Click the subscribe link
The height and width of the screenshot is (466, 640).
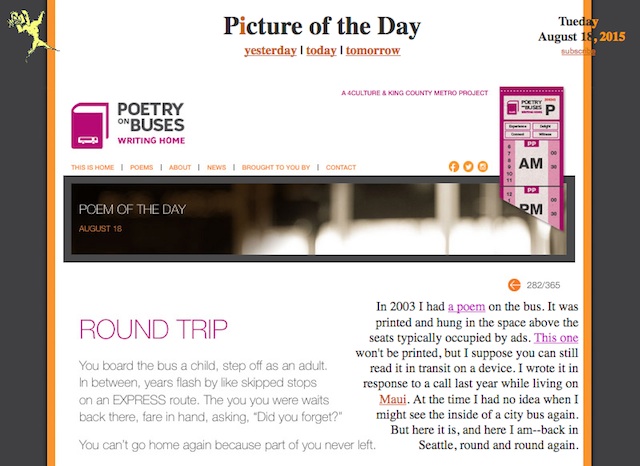tap(578, 51)
